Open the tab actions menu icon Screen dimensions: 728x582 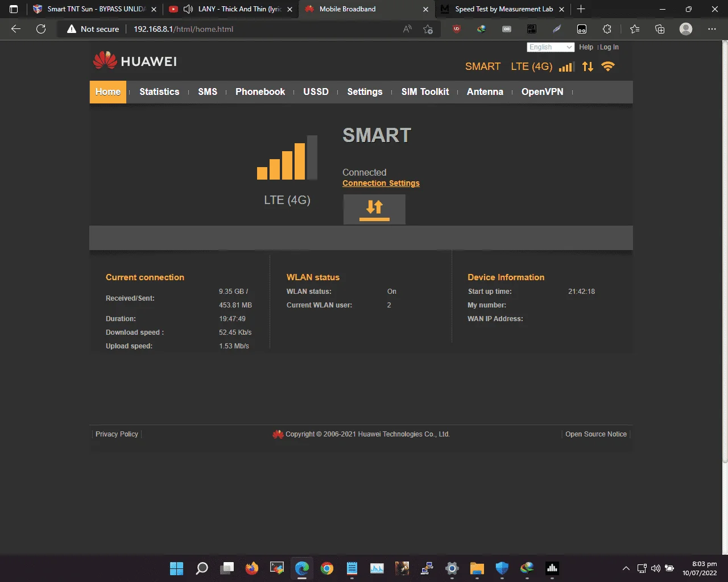tap(14, 9)
